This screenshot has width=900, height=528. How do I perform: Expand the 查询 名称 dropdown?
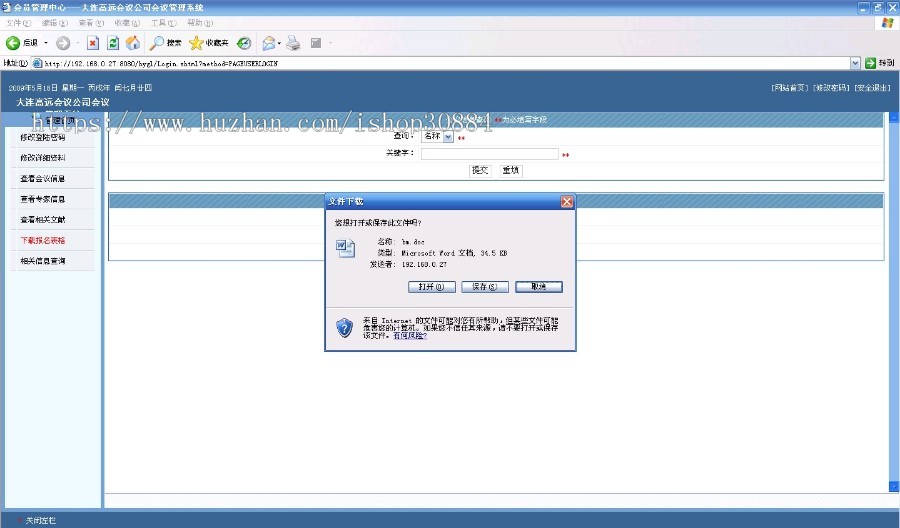[437, 137]
